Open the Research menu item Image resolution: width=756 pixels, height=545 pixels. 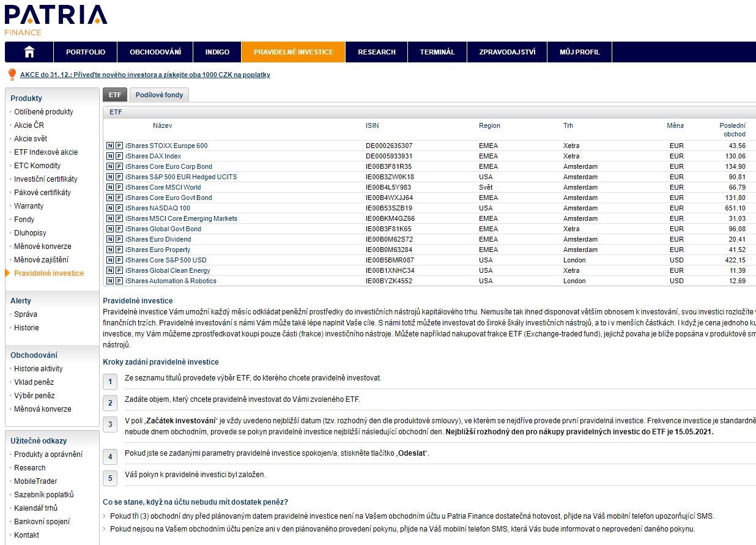coord(377,52)
